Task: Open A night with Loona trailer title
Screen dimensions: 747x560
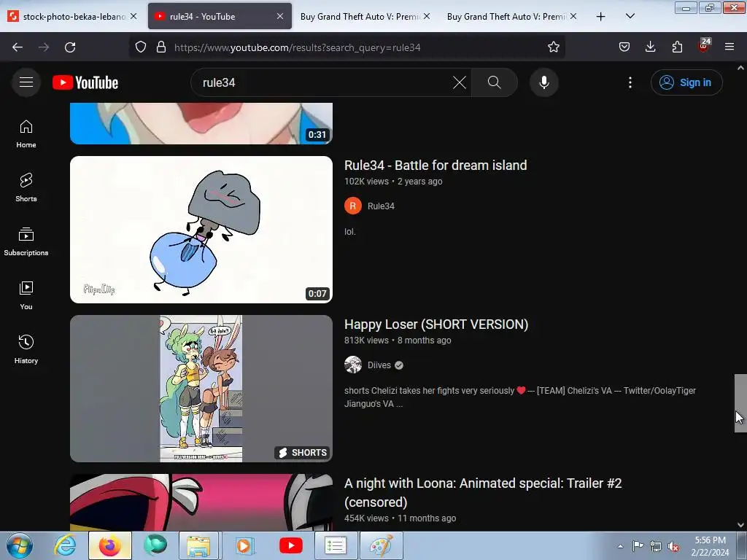Action: click(483, 493)
